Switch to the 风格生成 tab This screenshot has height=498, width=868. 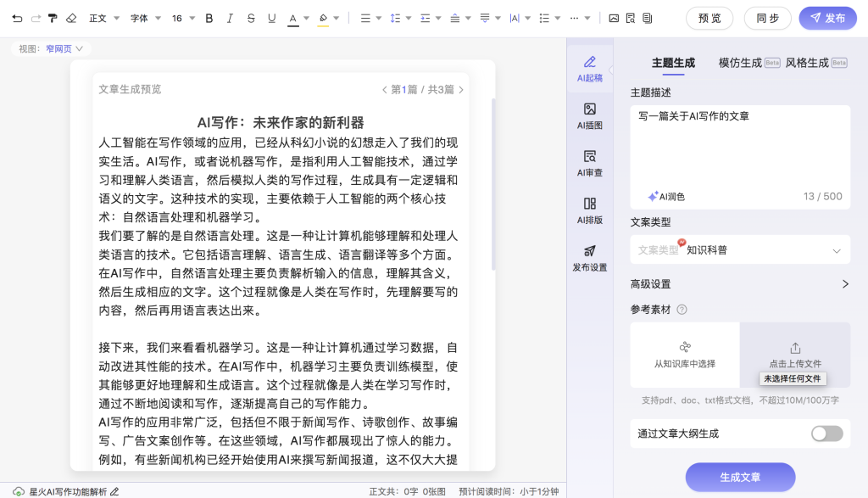pyautogui.click(x=816, y=63)
